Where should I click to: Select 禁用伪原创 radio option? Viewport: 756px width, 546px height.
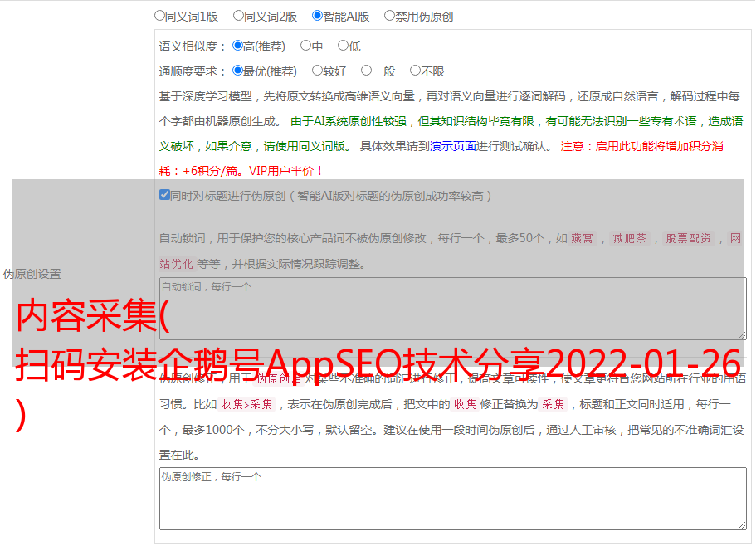[x=389, y=16]
